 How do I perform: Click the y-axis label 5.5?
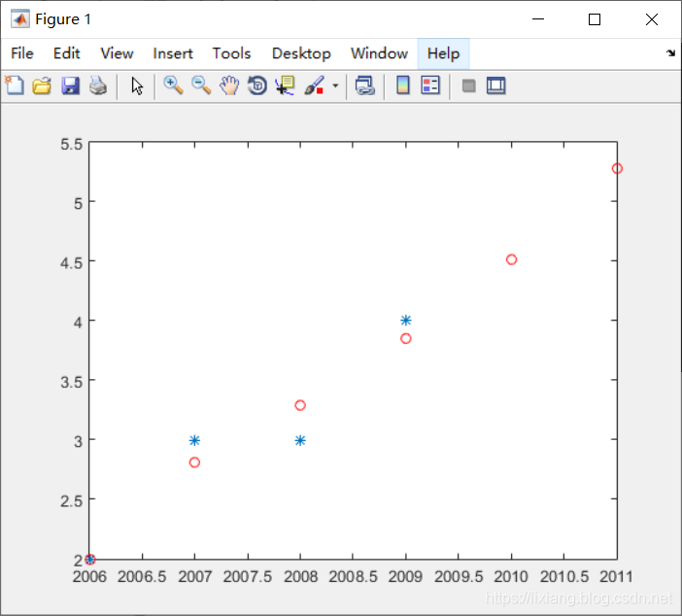[71, 144]
